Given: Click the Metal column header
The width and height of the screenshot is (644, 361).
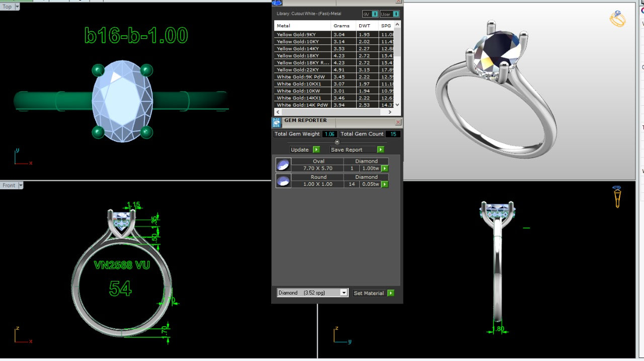Looking at the screenshot, I should pos(302,26).
